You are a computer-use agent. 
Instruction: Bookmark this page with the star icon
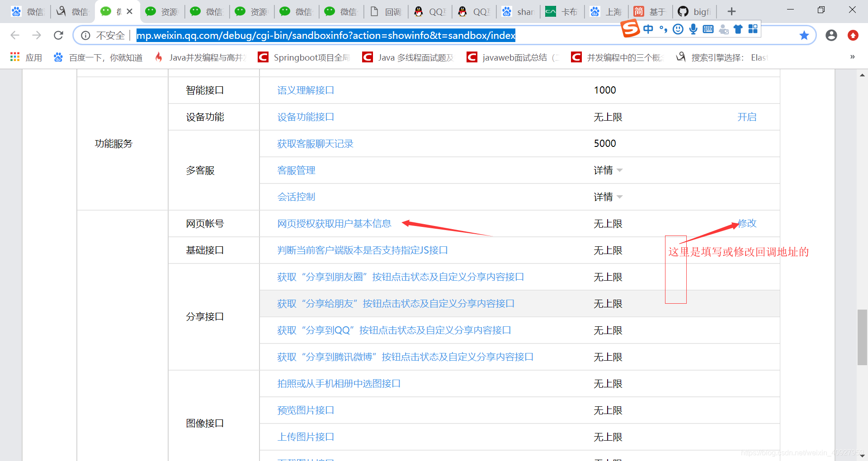click(804, 35)
